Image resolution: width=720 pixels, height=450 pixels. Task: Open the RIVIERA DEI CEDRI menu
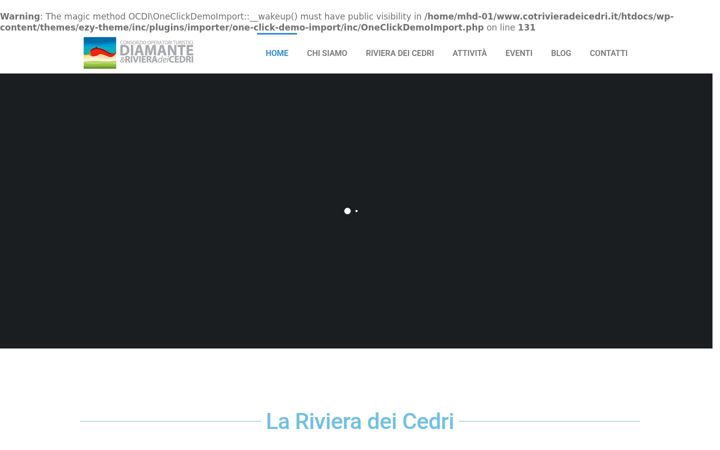pos(399,53)
